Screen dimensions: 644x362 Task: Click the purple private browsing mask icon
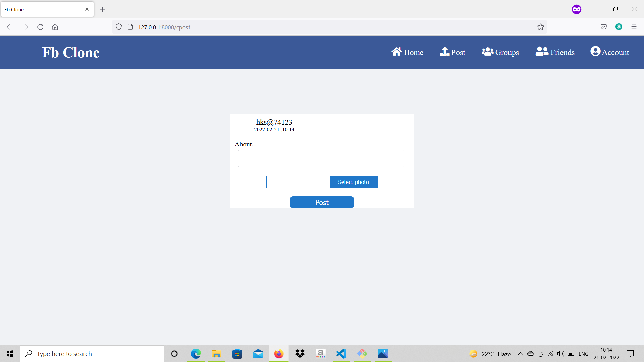click(x=577, y=9)
